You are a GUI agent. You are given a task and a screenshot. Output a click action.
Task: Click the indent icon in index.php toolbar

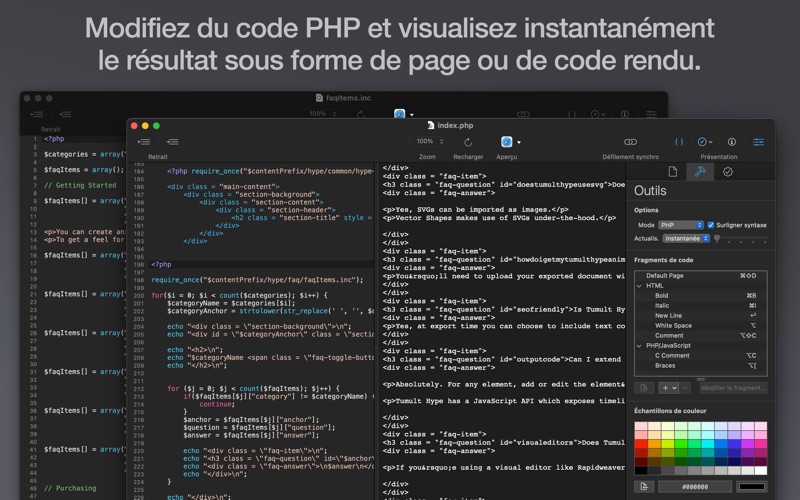[x=172, y=142]
